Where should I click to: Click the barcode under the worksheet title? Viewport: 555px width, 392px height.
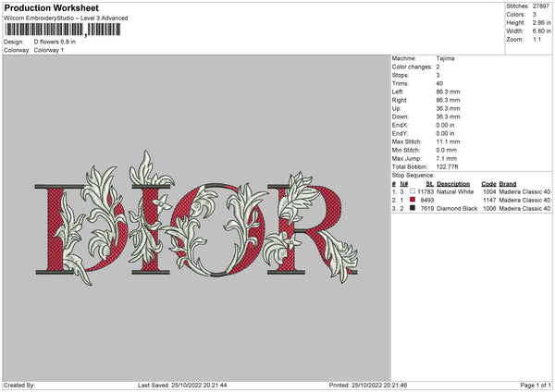[63, 30]
